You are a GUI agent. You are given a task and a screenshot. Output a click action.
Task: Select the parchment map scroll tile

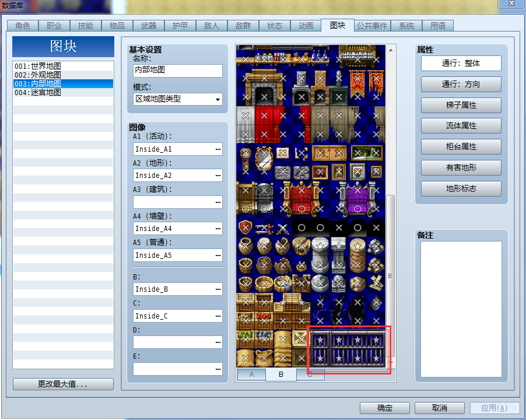(x=283, y=153)
